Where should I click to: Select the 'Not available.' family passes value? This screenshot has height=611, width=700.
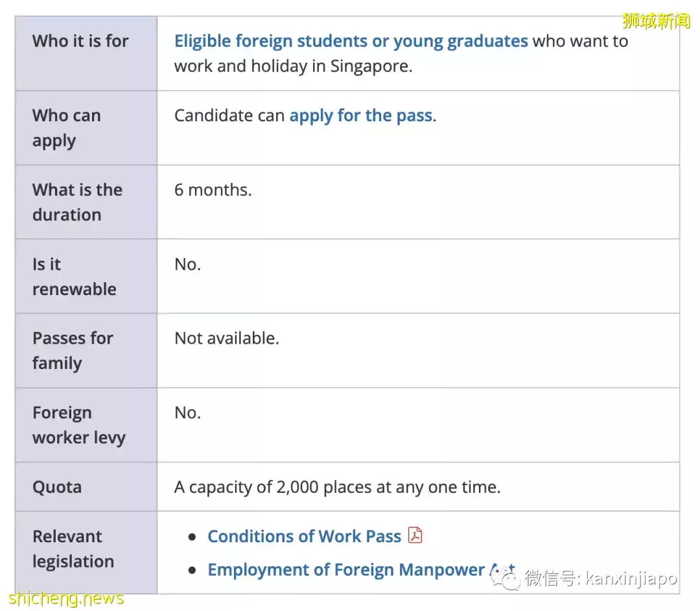[x=226, y=339]
